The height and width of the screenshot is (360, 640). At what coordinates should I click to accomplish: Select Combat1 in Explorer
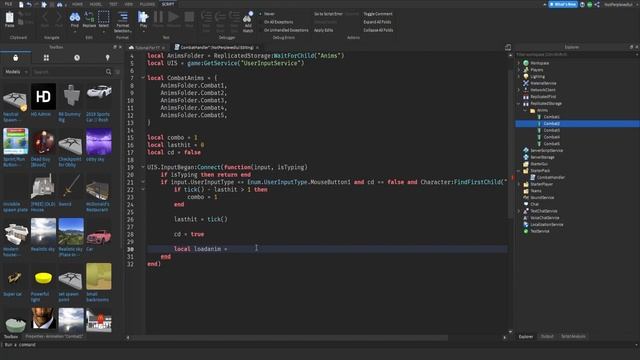point(551,117)
